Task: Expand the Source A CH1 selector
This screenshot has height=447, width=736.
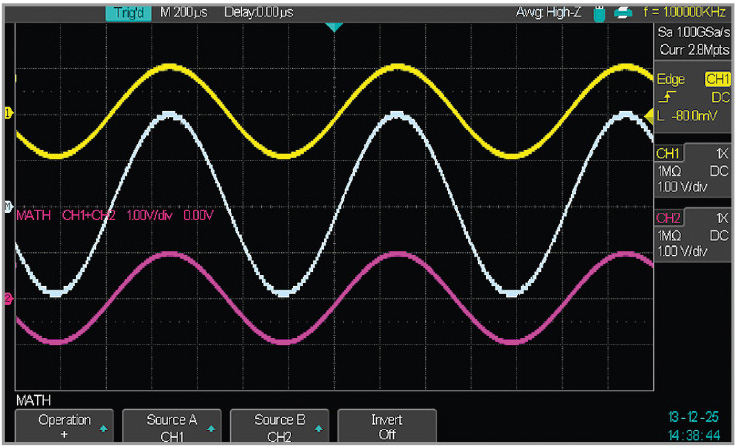Action: click(172, 427)
